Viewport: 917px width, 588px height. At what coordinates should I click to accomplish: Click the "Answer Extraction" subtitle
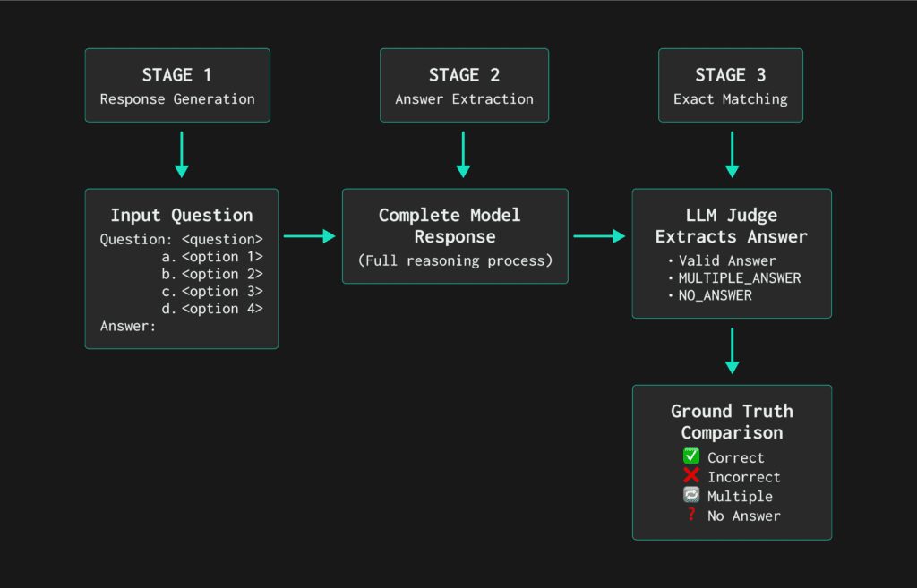465,99
